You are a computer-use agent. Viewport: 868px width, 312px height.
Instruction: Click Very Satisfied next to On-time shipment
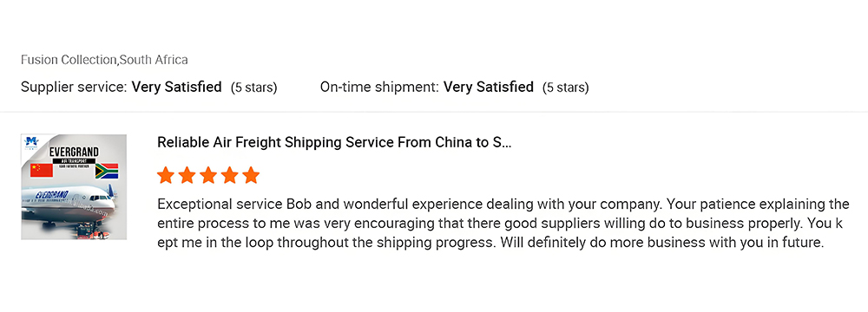(489, 87)
